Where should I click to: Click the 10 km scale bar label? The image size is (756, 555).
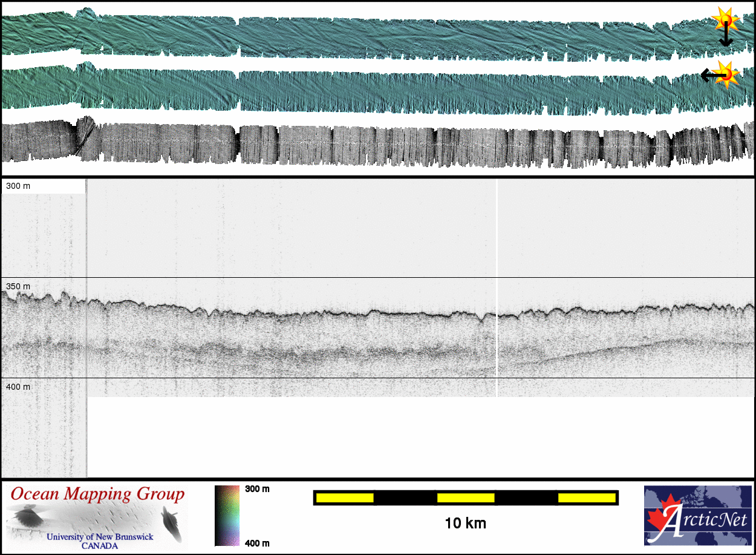[465, 524]
